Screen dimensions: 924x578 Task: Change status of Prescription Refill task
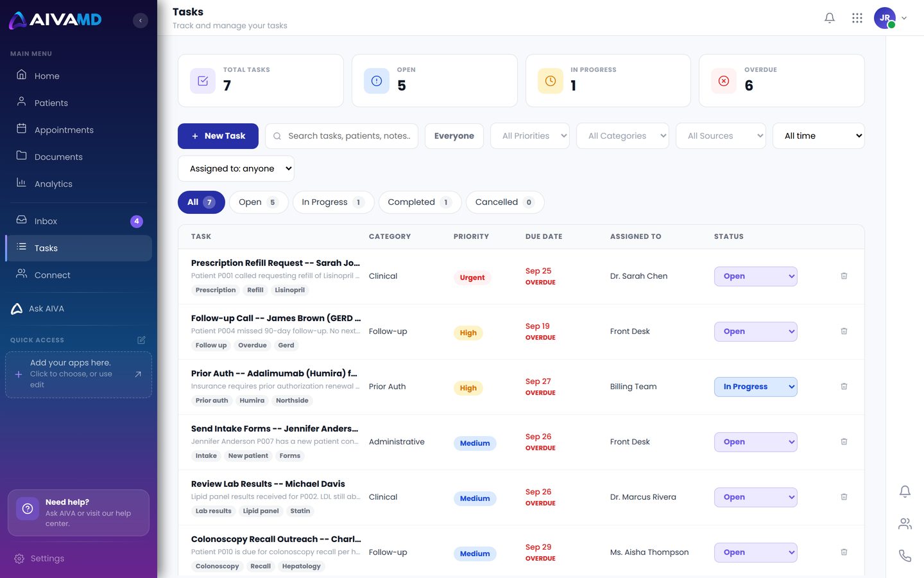pyautogui.click(x=756, y=276)
